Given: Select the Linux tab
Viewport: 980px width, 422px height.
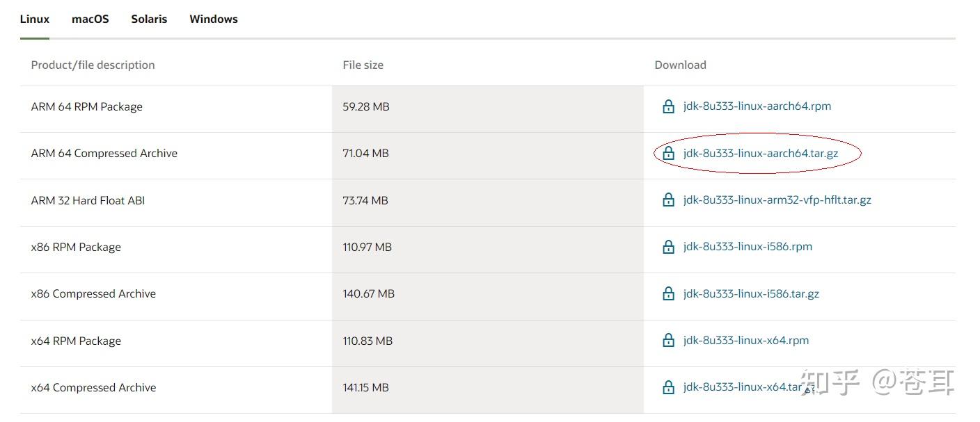Looking at the screenshot, I should [x=35, y=19].
